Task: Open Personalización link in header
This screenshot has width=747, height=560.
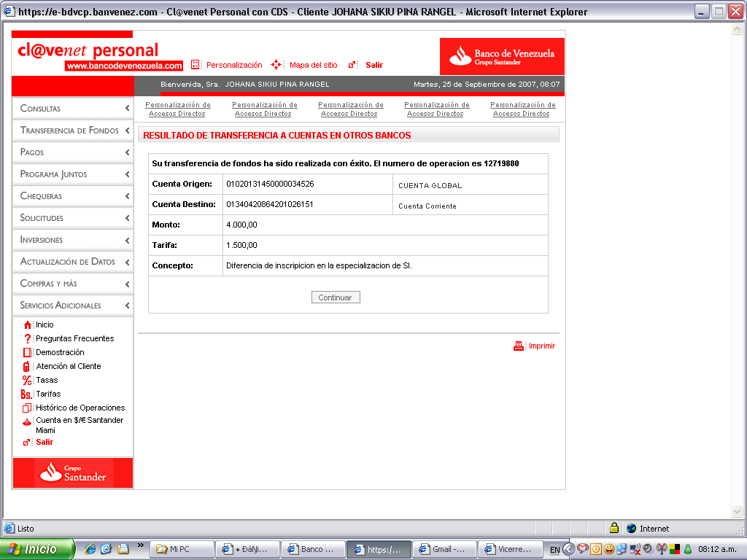Action: click(x=234, y=65)
